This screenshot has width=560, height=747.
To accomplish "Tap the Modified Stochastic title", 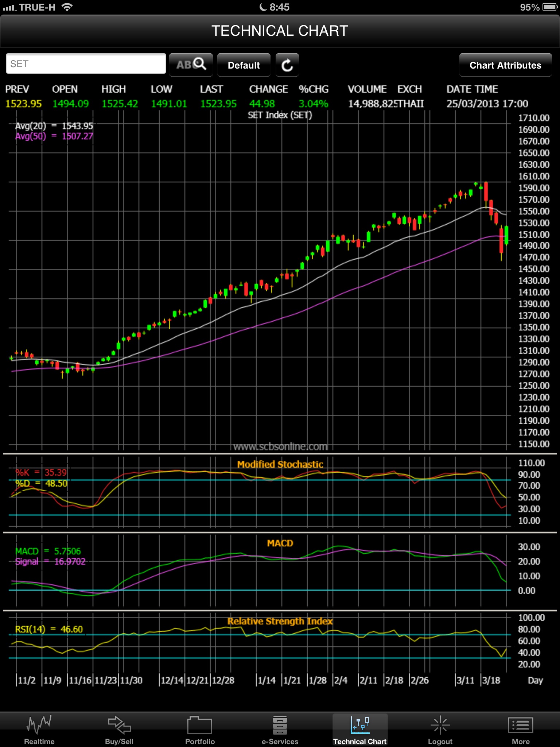I will point(280,464).
